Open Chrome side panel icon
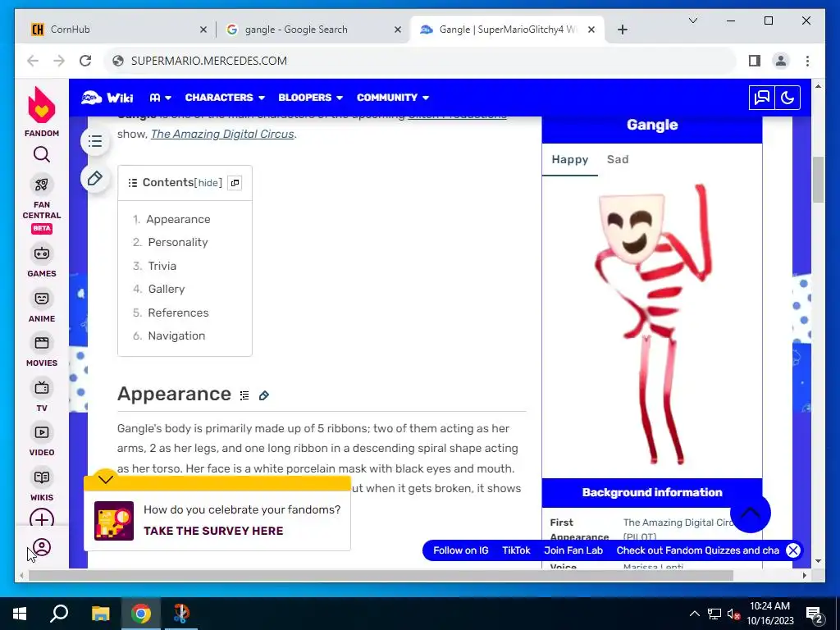Viewport: 840px width, 630px height. (x=755, y=61)
